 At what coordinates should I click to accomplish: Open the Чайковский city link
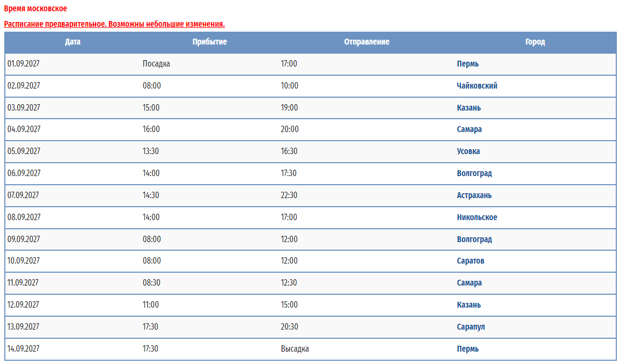[477, 85]
